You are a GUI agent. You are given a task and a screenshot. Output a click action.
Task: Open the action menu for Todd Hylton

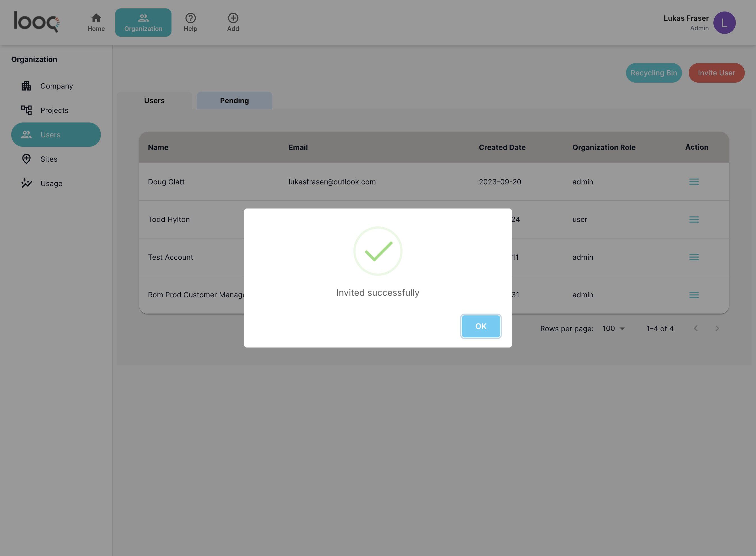[x=694, y=219]
